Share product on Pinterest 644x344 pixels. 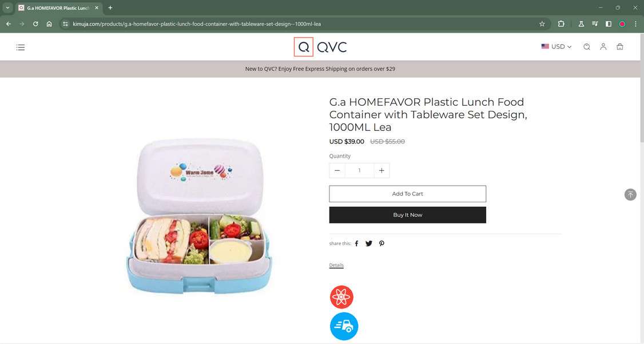pyautogui.click(x=381, y=243)
